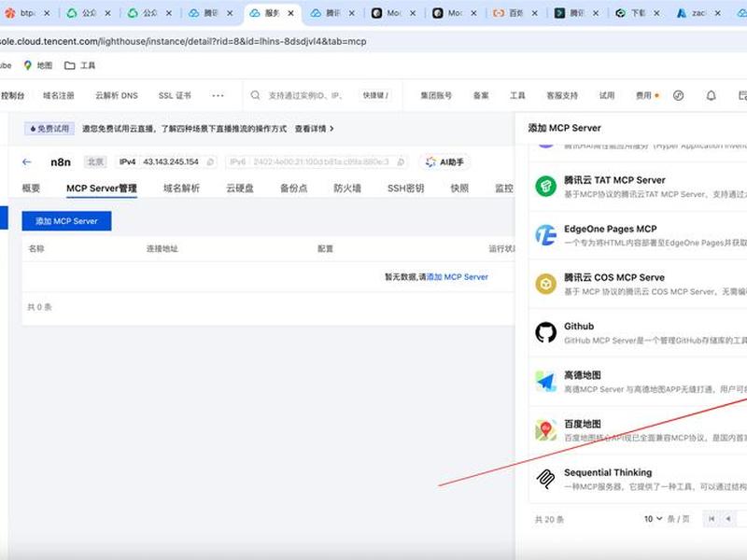Image resolution: width=747 pixels, height=560 pixels.
Task: Open the 地图 bookmark
Action: coord(38,65)
